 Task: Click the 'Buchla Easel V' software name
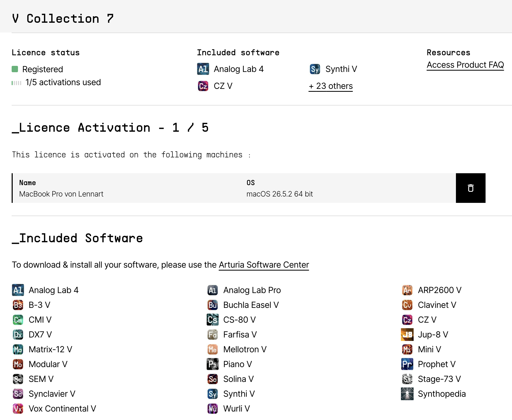click(x=251, y=305)
